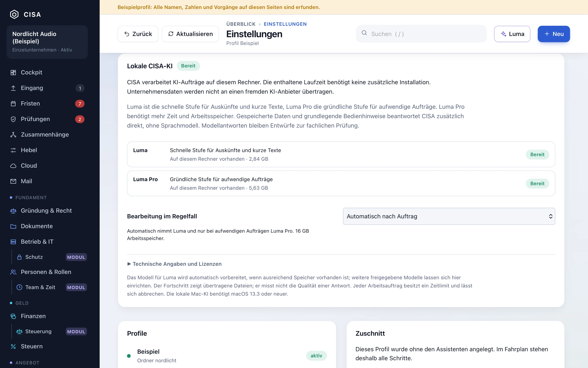Click the coins icon beside Finanzen
This screenshot has height=368, width=588.
[13, 316]
